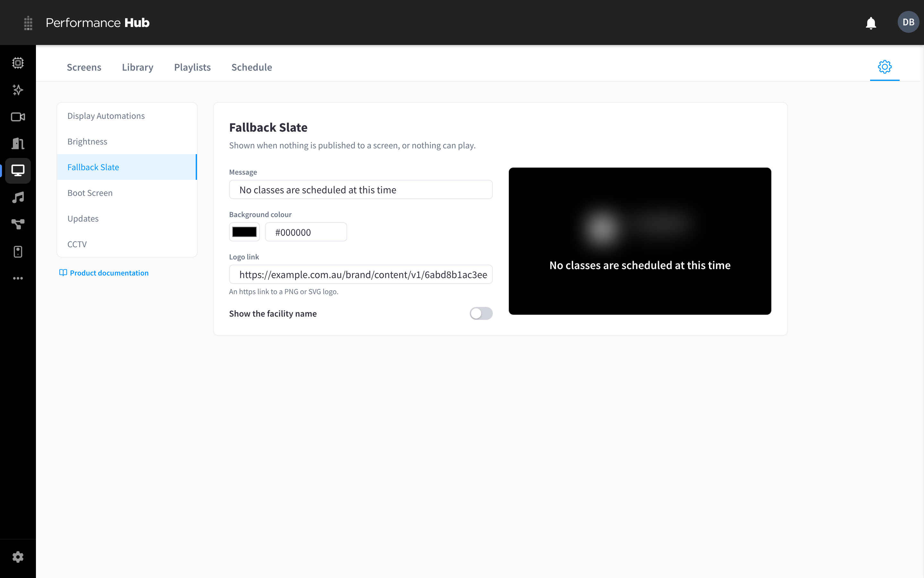
Task: Open Product documentation link
Action: point(104,273)
